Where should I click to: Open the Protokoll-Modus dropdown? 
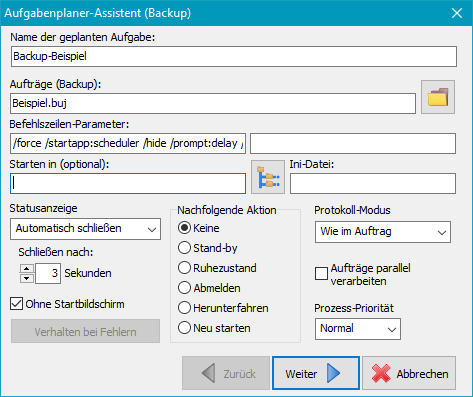(383, 232)
